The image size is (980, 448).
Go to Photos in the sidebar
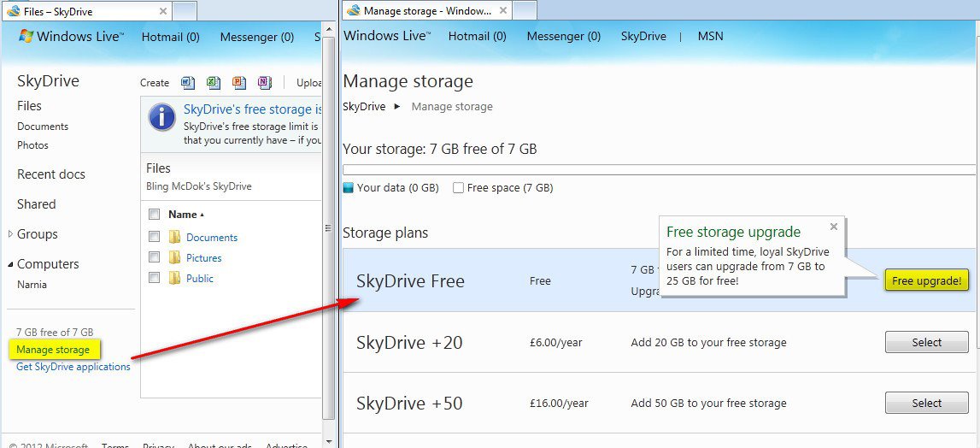coord(32,145)
